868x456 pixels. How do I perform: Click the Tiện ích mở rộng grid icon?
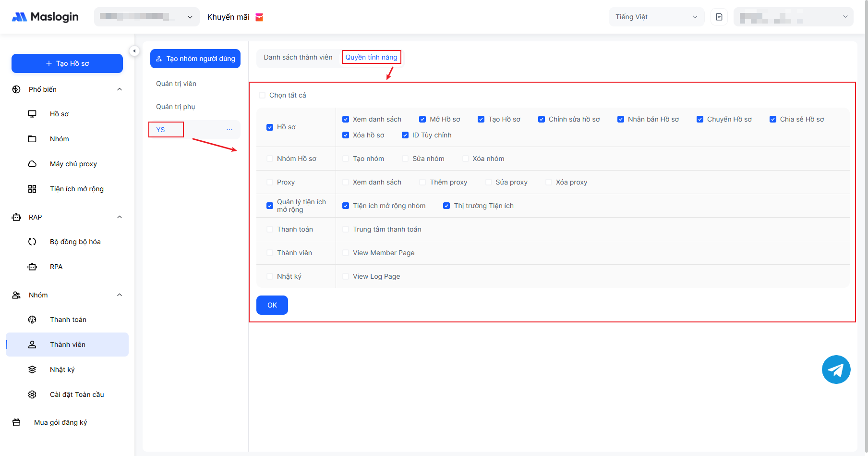[32, 189]
